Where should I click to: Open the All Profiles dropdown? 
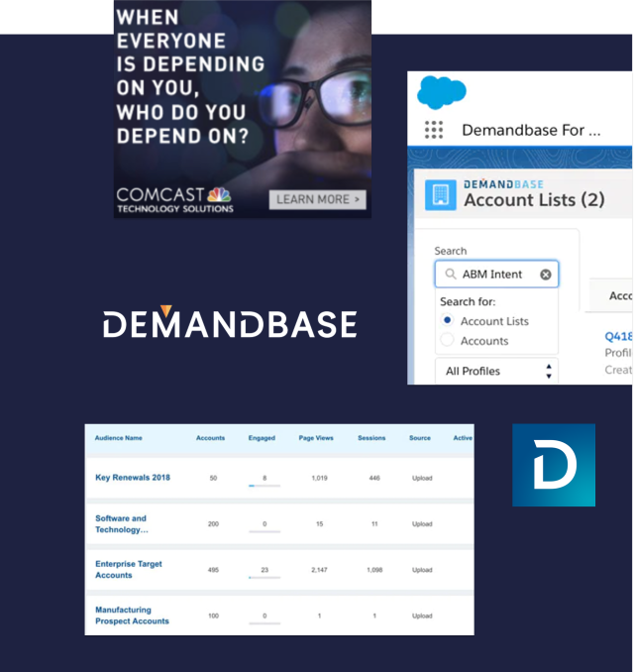tap(497, 371)
